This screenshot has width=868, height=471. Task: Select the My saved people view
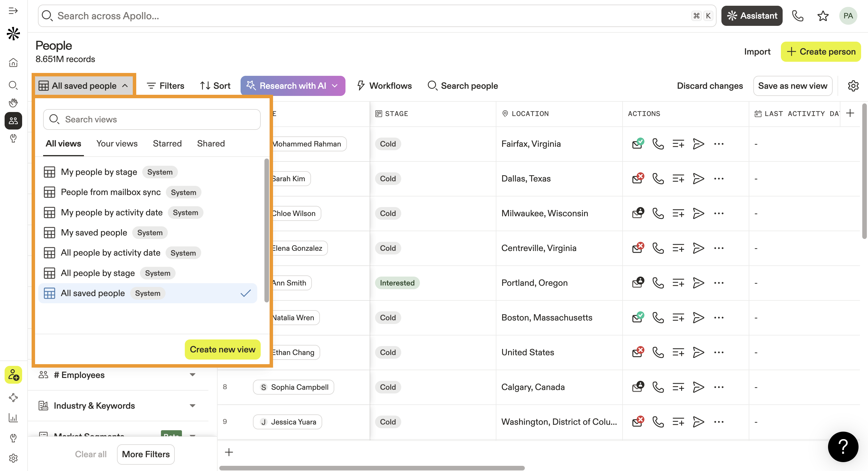(x=94, y=233)
